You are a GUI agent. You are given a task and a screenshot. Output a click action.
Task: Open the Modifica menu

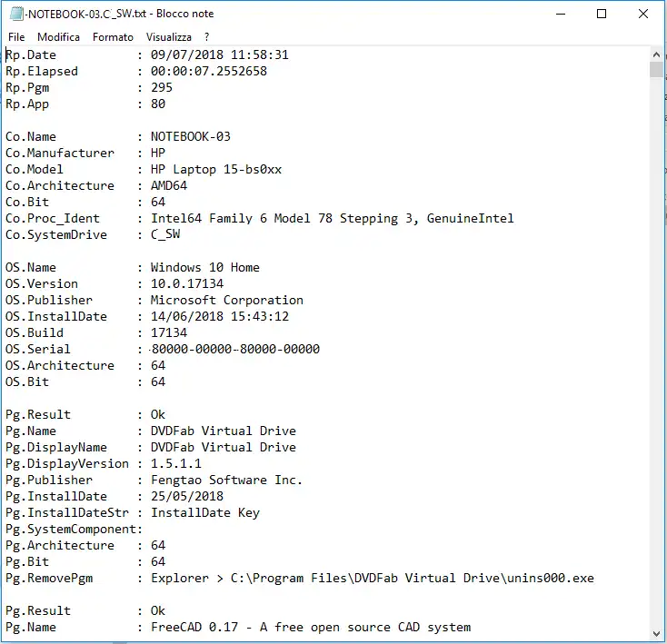(58, 37)
